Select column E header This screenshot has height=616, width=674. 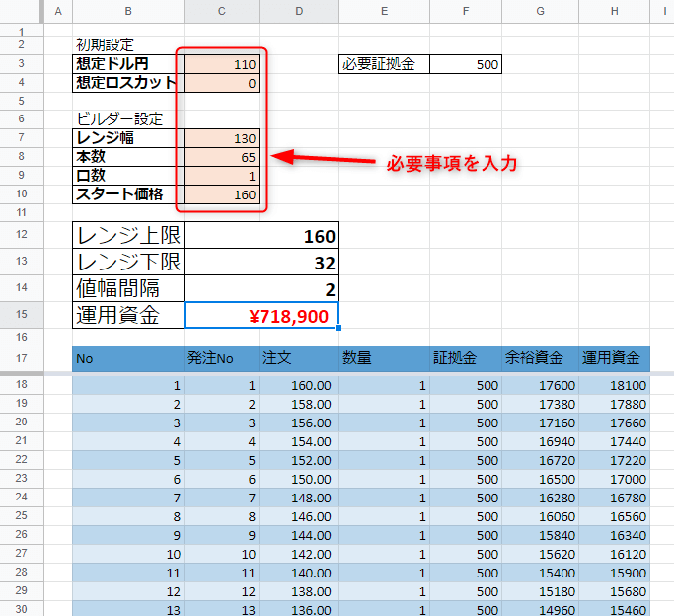click(x=384, y=11)
